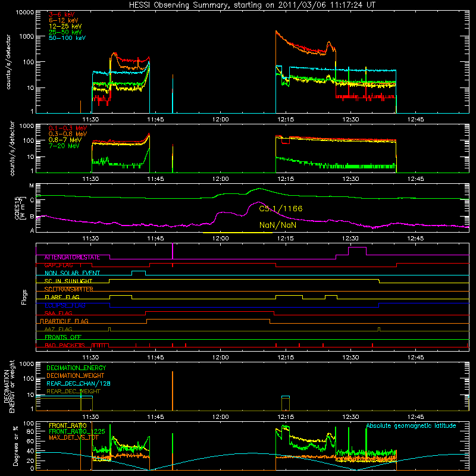This screenshot has width=476, height=476.
Task: Click the COES15 y-axis label
Action: pos(20,208)
